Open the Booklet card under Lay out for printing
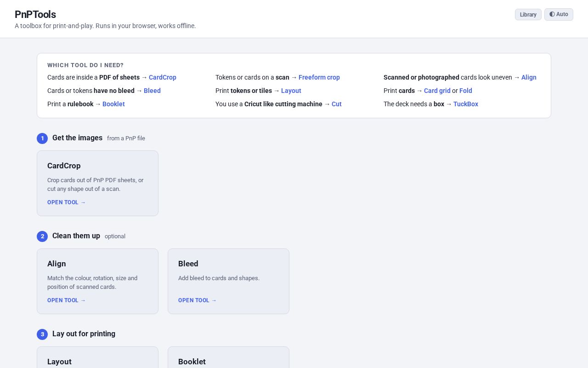 tap(228, 357)
